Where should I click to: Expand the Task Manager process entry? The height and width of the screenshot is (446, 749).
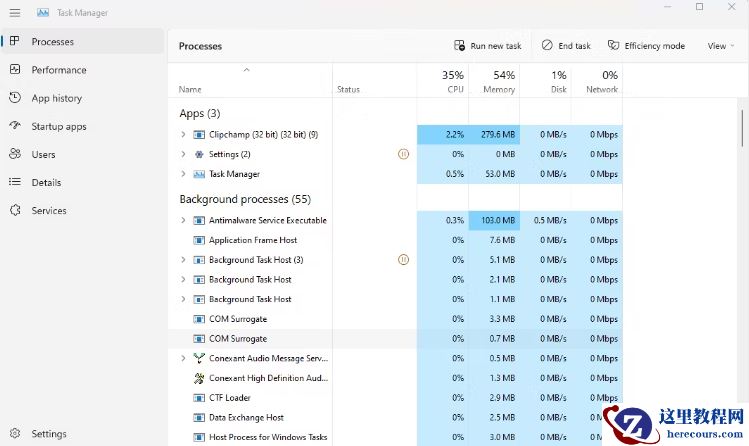tap(183, 174)
